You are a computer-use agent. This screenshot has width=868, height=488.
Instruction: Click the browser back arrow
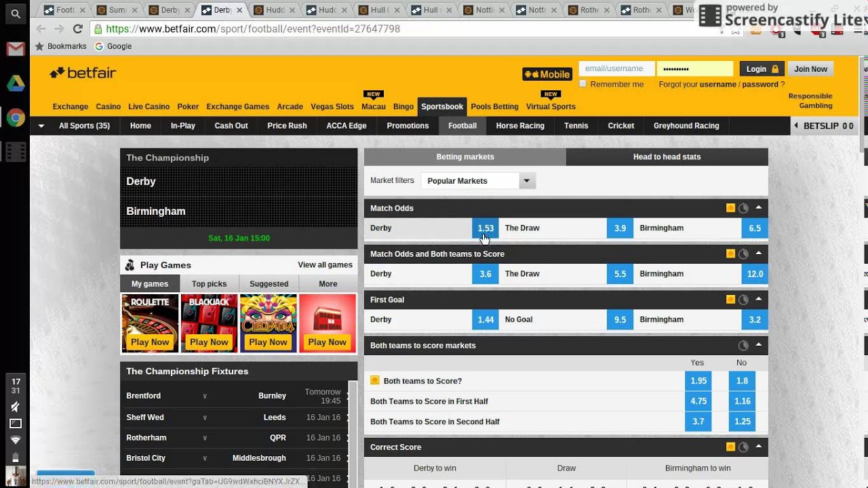(41, 29)
